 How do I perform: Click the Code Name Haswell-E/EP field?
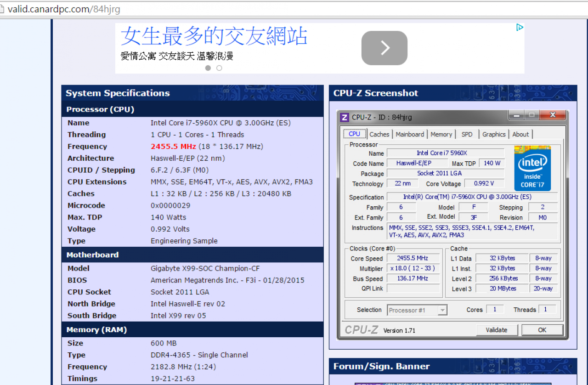tap(417, 163)
